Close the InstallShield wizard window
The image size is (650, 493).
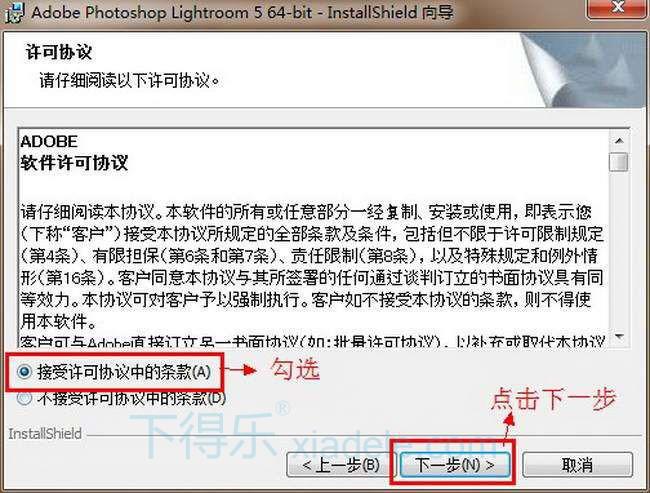click(618, 8)
